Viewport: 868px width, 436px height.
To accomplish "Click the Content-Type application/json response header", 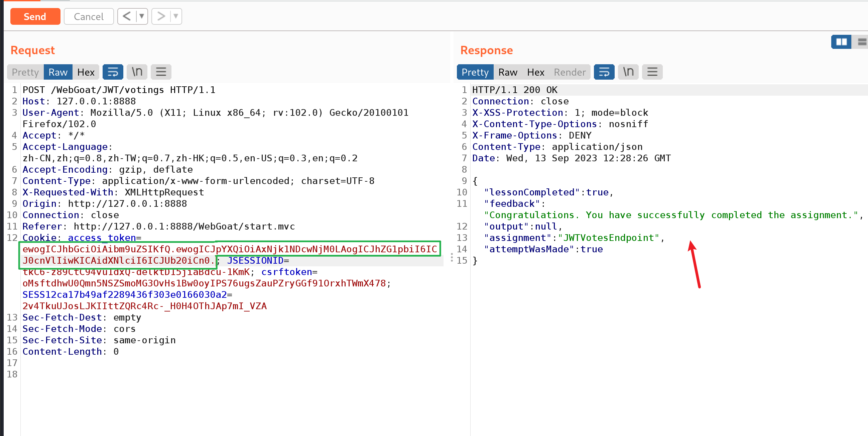I will 557,147.
